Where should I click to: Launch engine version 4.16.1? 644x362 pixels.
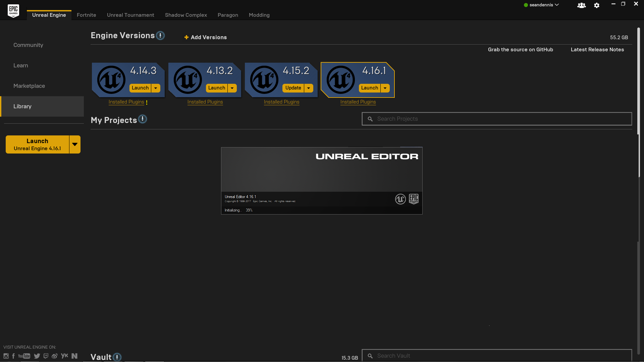coord(370,88)
